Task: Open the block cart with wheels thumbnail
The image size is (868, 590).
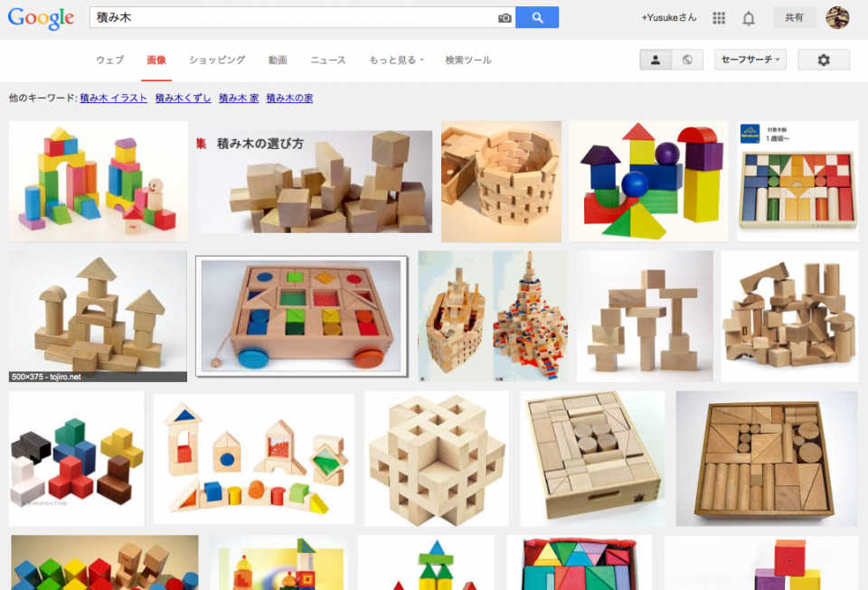Action: (x=302, y=316)
